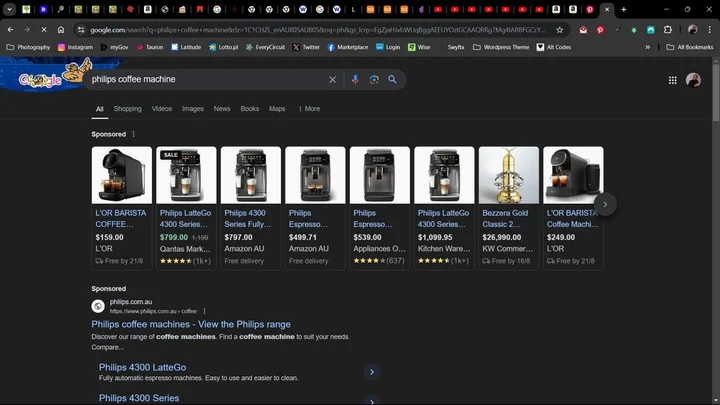The width and height of the screenshot is (720, 405).
Task: Expand Philips 4300 LatteGo sitelink chevron
Action: (372, 372)
